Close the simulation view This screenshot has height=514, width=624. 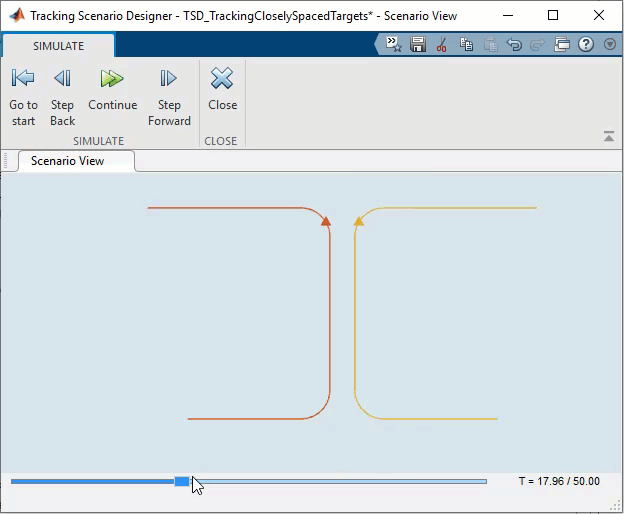(x=222, y=90)
